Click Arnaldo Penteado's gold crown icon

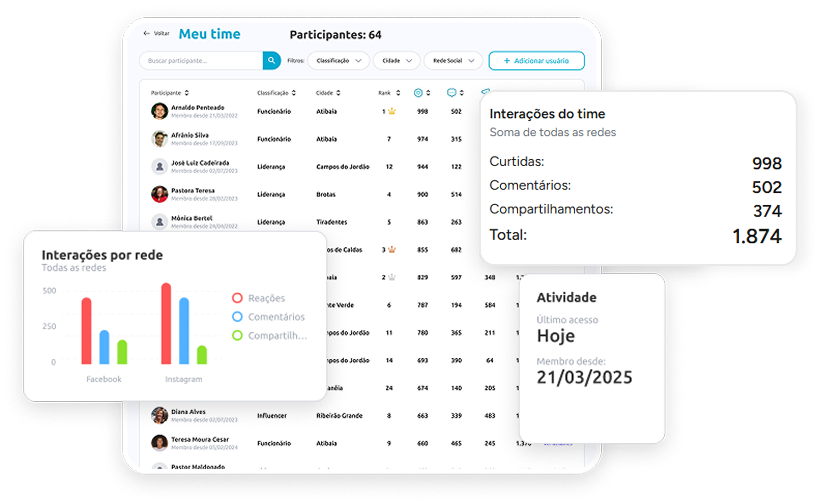(x=392, y=111)
